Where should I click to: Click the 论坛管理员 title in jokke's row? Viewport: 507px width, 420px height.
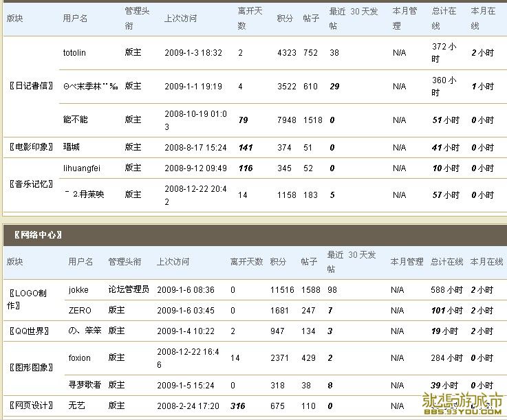tap(129, 290)
